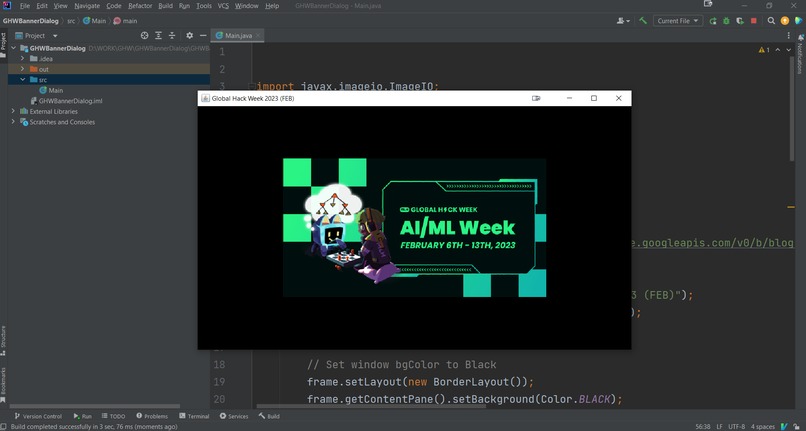This screenshot has height=431, width=806.
Task: Click the AI/ML Week banner image
Action: 414,227
